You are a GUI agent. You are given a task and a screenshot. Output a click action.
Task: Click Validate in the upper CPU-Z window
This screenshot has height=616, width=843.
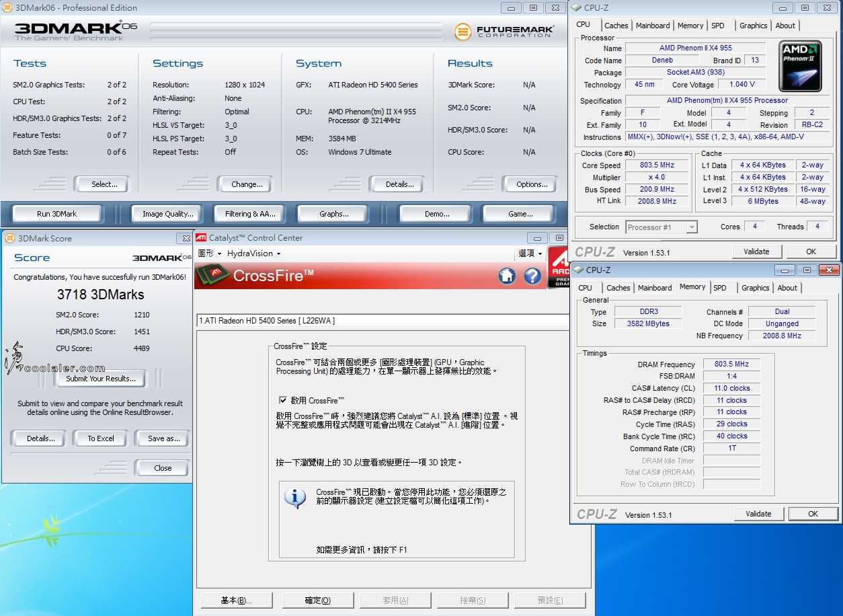click(x=756, y=252)
